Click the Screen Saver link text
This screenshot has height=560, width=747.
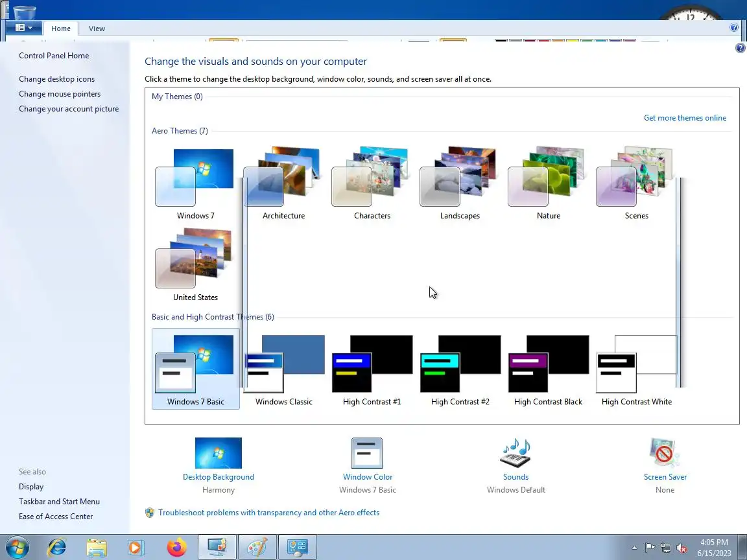665,476
